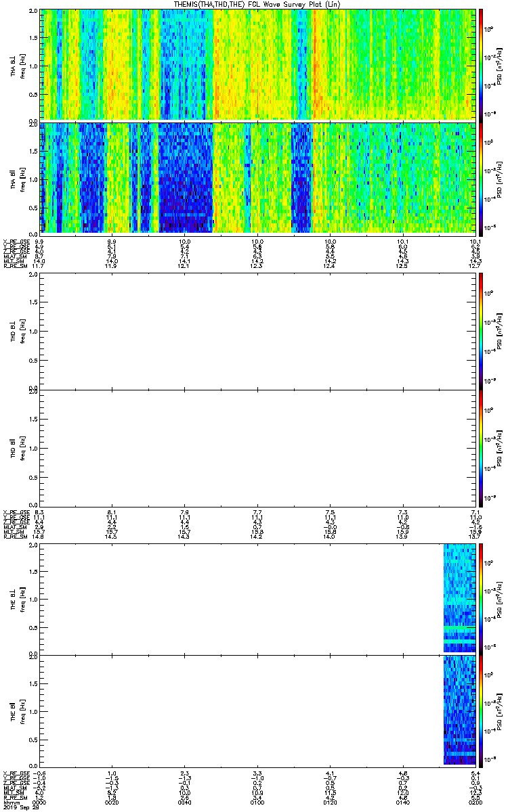Viewport: 508px width, 812px height.
Task: Click the '0020' time tick label
Action: pos(112,803)
